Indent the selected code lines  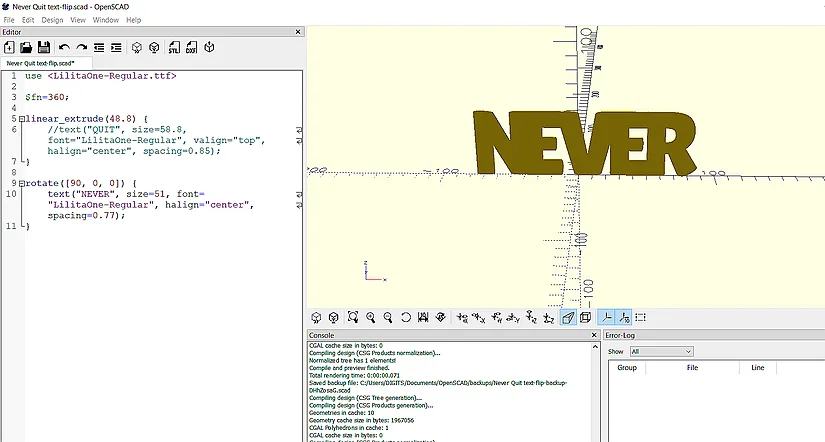point(116,47)
